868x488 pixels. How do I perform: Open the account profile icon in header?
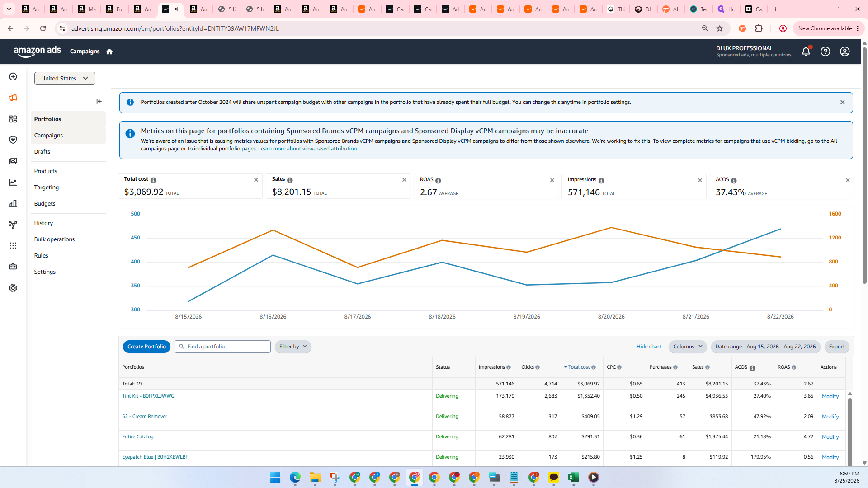(x=845, y=52)
